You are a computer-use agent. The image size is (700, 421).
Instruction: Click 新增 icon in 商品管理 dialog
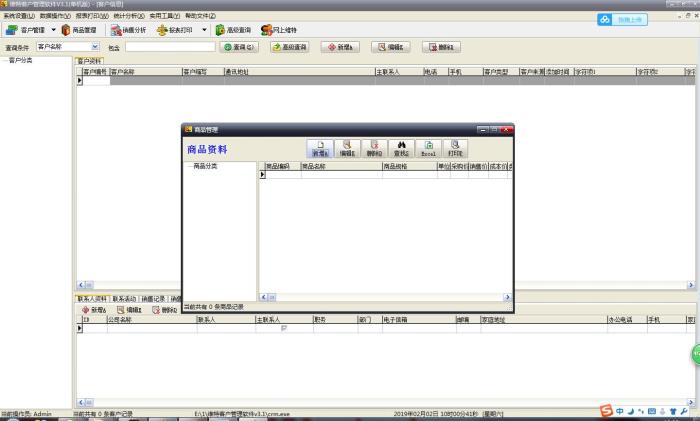320,149
